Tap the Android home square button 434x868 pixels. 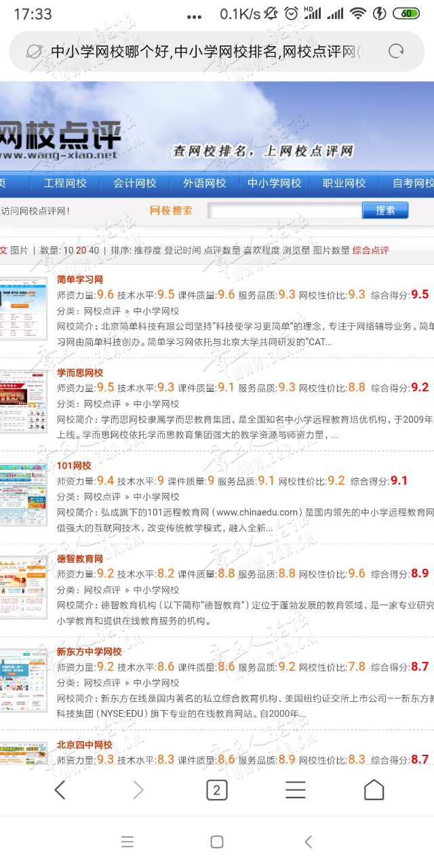coord(217,842)
